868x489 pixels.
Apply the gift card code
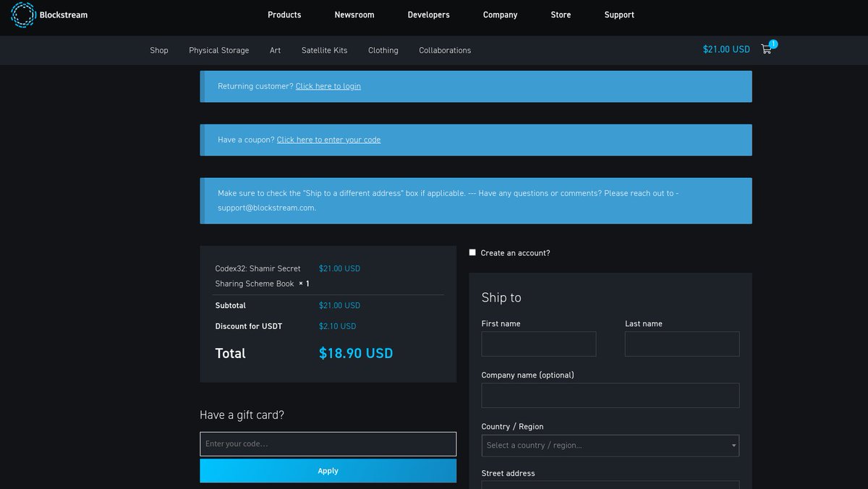pos(328,470)
